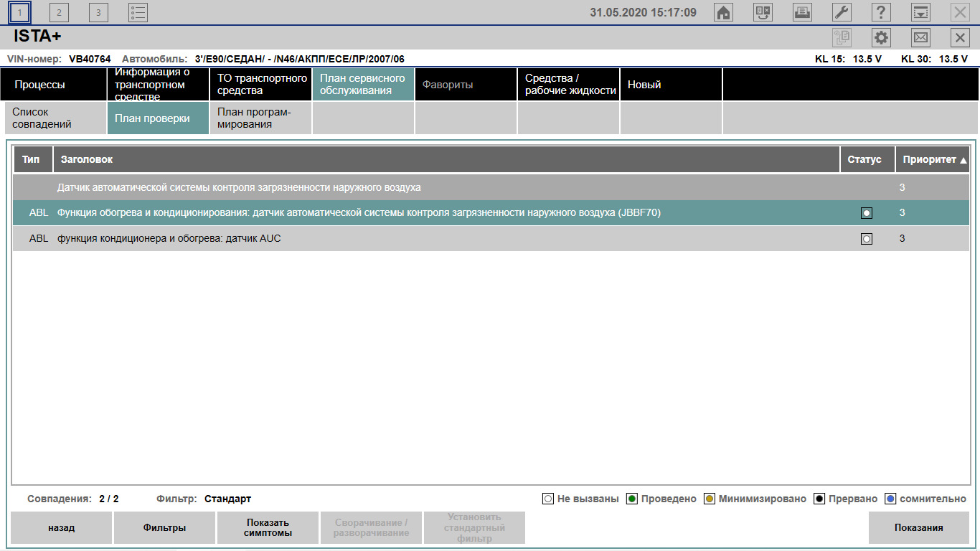Click the Показания button

pos(919,527)
